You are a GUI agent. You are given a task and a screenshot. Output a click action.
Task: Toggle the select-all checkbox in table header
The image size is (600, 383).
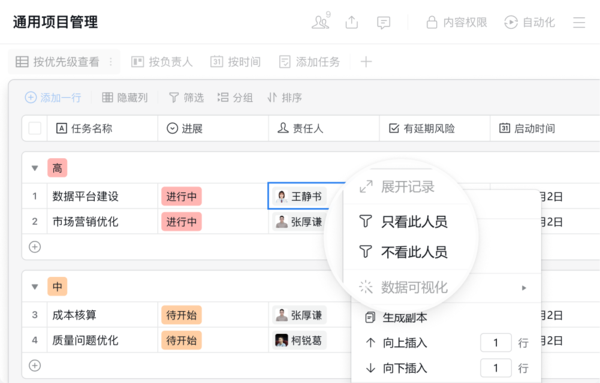pyautogui.click(x=35, y=128)
